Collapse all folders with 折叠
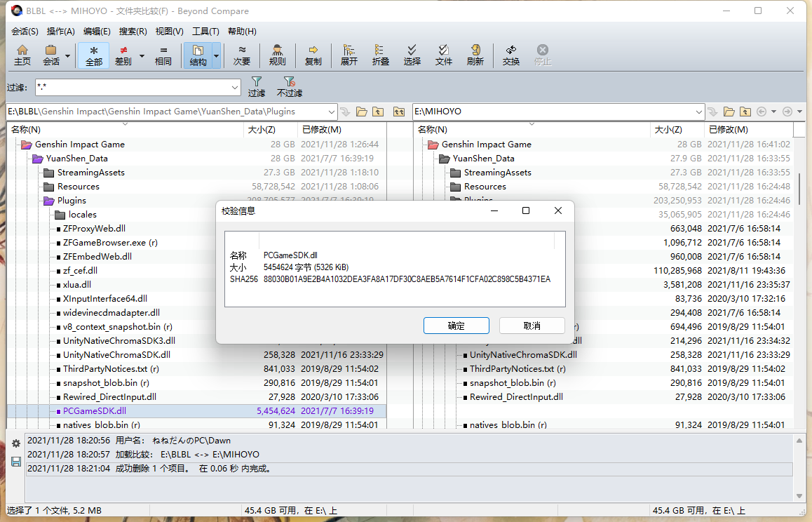Viewport: 812px width, 522px height. pyautogui.click(x=381, y=55)
